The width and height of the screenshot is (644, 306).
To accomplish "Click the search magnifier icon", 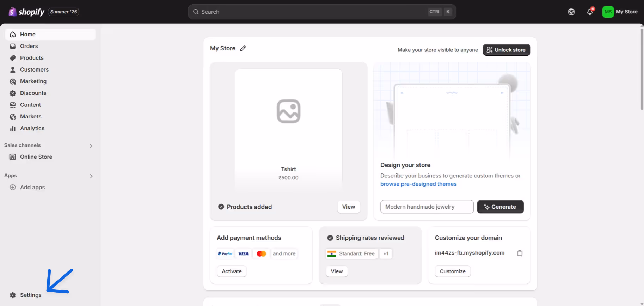I will 196,12.
